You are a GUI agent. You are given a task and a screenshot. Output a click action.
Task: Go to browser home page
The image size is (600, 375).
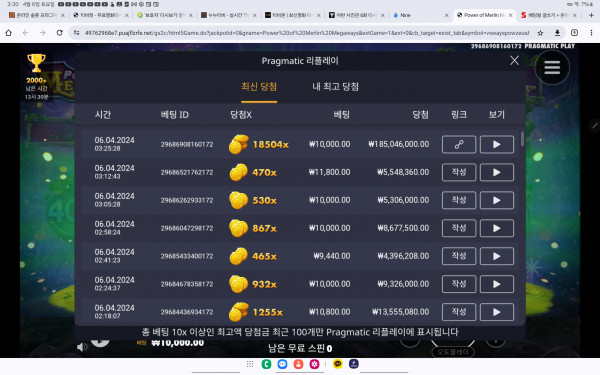coord(8,33)
